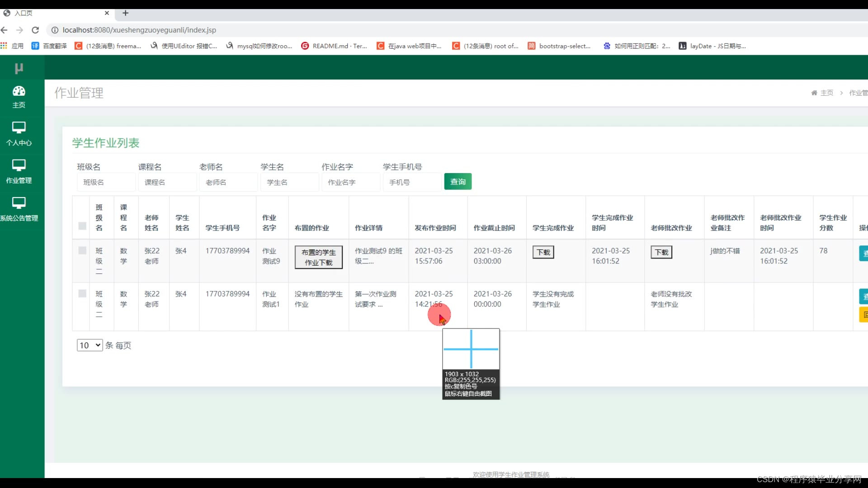Open the layDate bookmark
The image size is (868, 488).
click(712, 46)
